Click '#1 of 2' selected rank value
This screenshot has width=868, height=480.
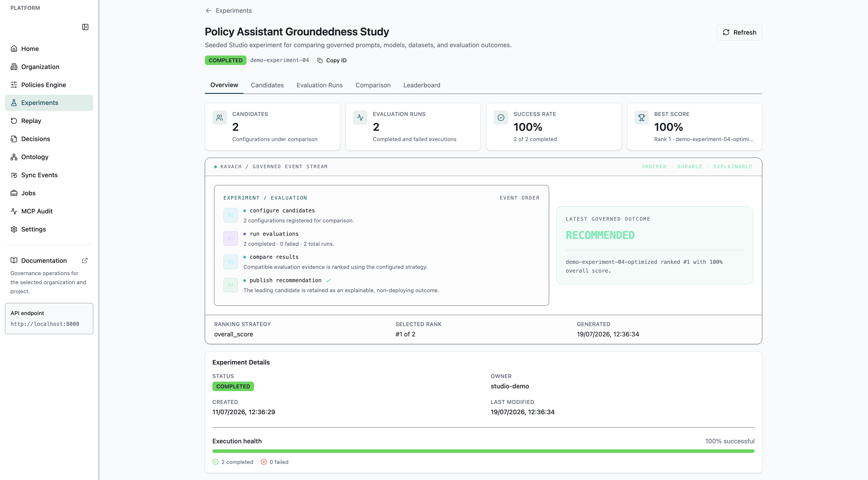pyautogui.click(x=405, y=334)
